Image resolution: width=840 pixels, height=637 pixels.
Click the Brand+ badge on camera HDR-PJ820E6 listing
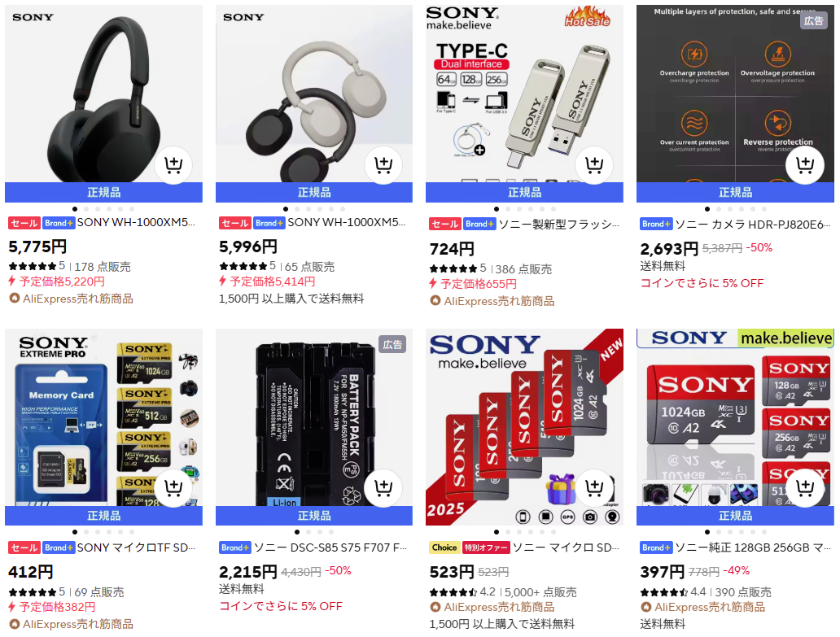[656, 225]
